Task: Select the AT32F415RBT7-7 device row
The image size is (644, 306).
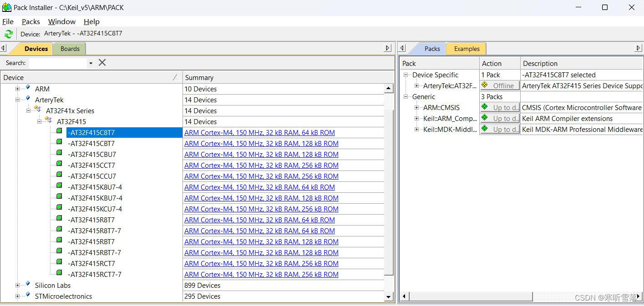Action: (x=94, y=252)
